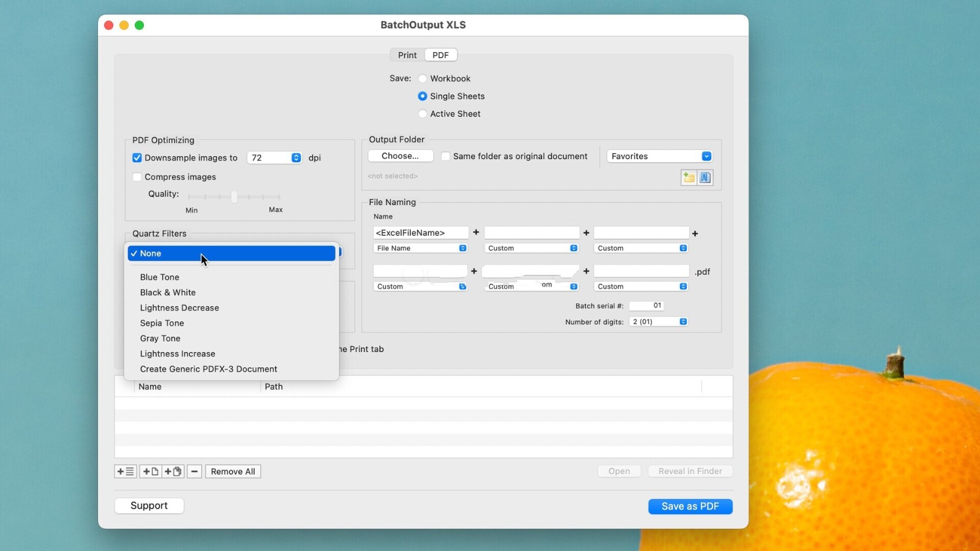Open middle Custom dropdown in second row

pyautogui.click(x=532, y=287)
